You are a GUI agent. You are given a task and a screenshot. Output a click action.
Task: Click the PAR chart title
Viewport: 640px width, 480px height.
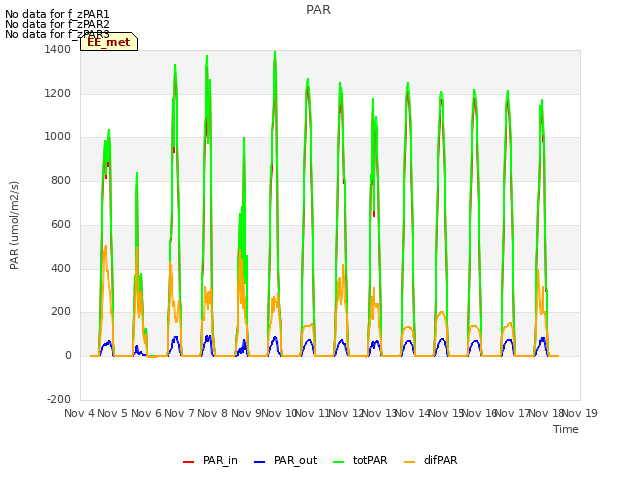click(318, 10)
